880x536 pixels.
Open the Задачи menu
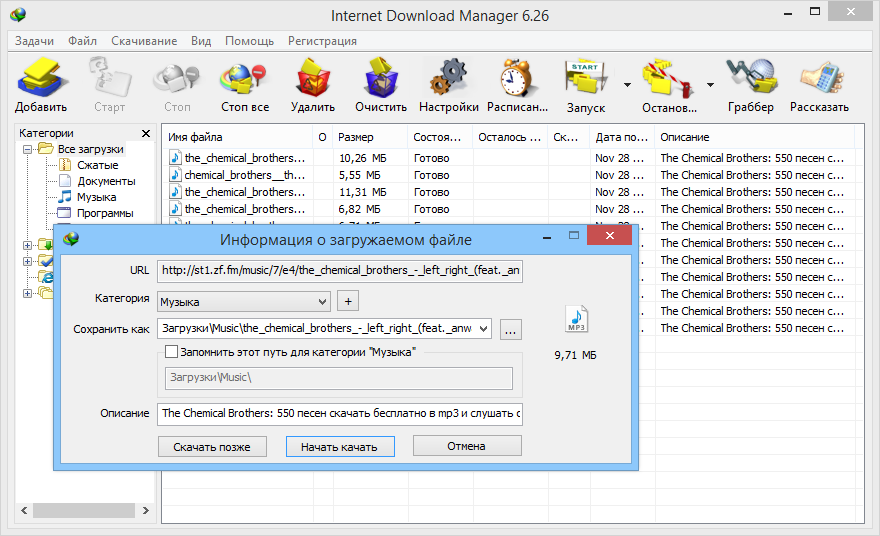(x=34, y=41)
